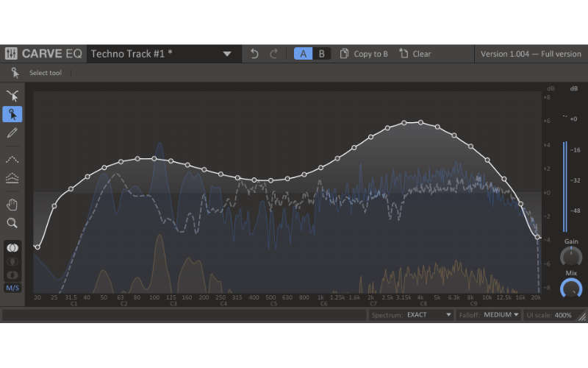Select the band node selection tool
588x368 pixels.
coord(12,96)
